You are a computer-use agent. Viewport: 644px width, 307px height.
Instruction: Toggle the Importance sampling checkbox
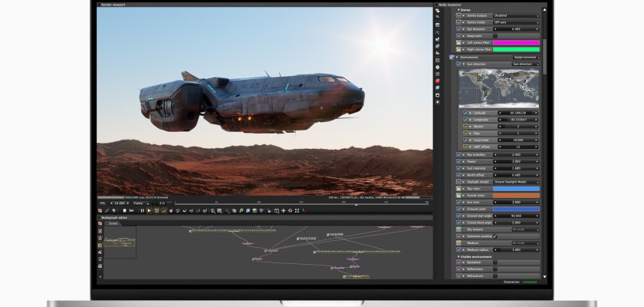point(495,236)
